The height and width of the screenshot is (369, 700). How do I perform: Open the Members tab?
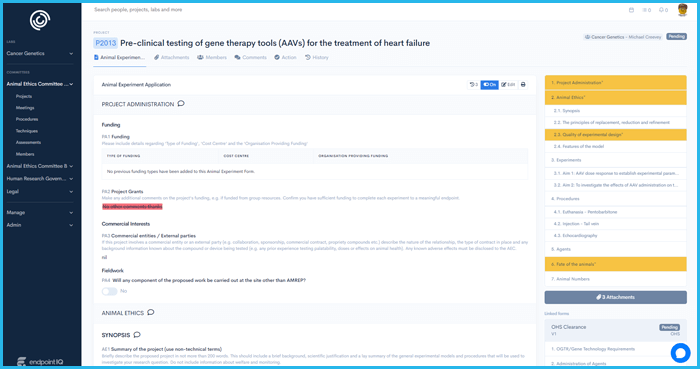(212, 58)
